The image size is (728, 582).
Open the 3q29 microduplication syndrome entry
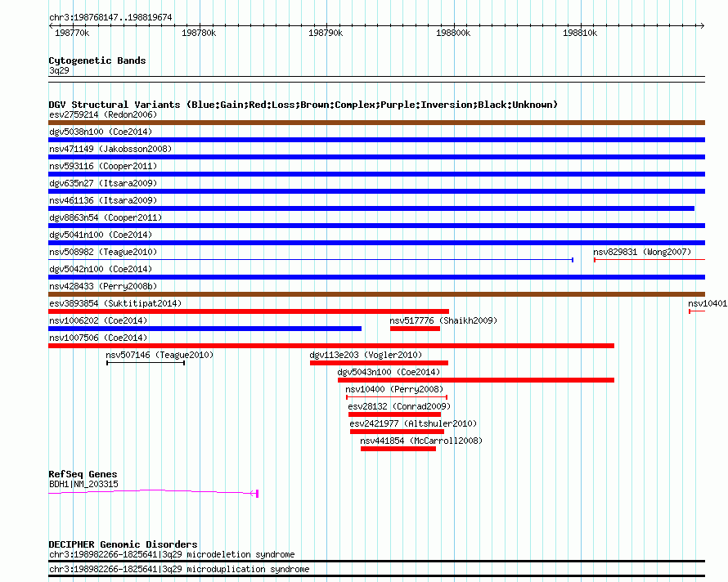(376, 576)
